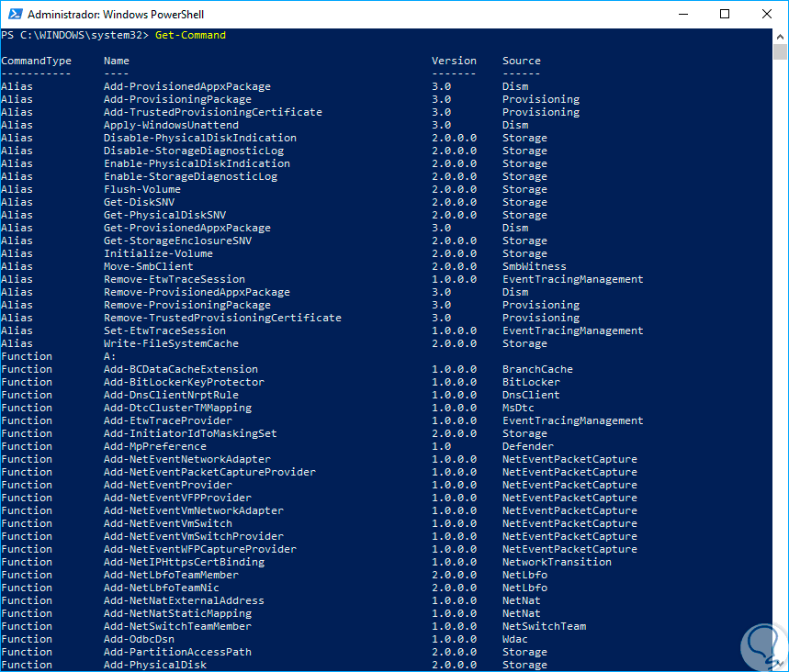
Task: Maximize the PowerShell window
Action: click(725, 14)
